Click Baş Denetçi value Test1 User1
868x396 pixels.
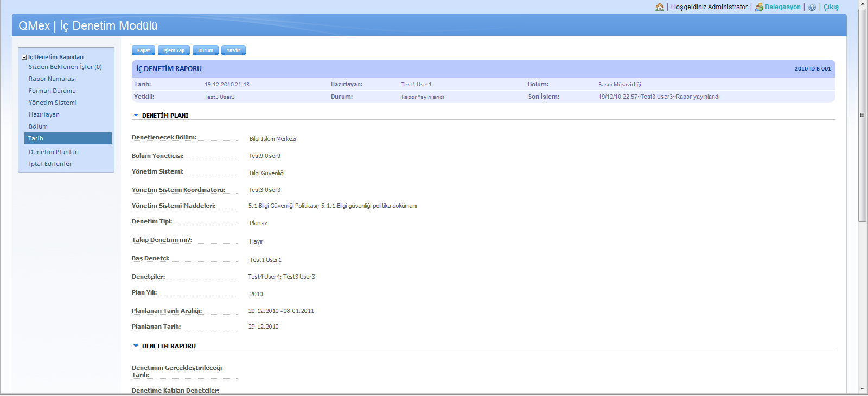(x=265, y=260)
